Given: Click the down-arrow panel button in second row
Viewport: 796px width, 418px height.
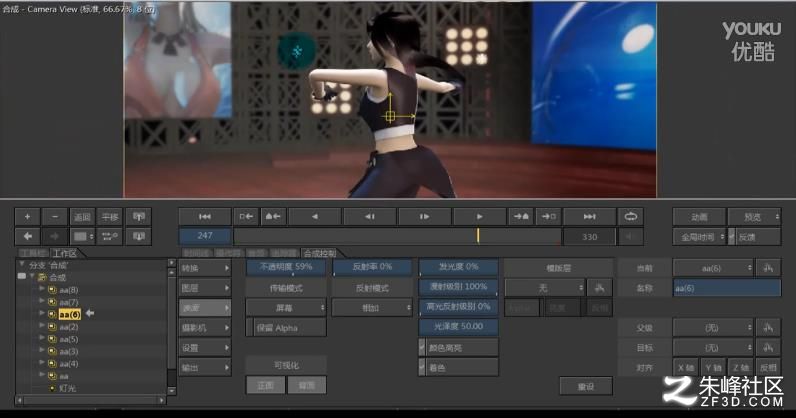Looking at the screenshot, I should (139, 236).
